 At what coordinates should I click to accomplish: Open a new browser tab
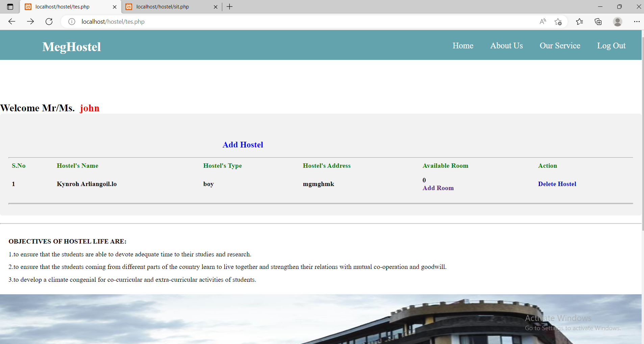coord(230,6)
